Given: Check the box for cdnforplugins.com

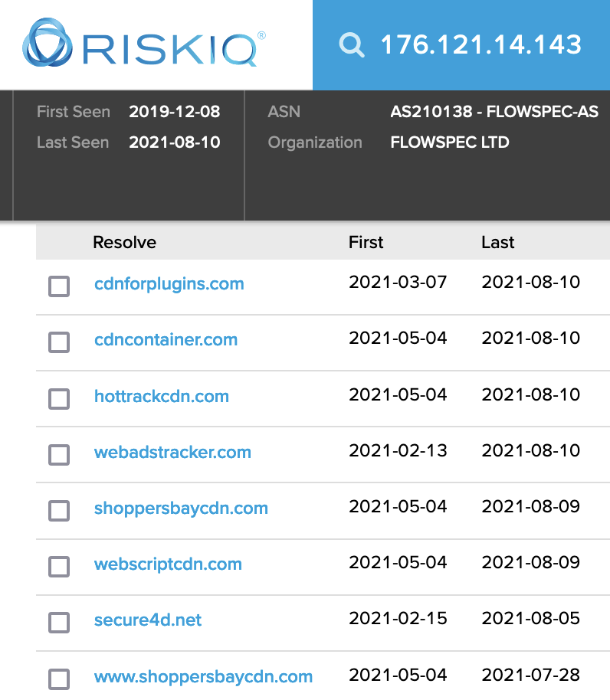Looking at the screenshot, I should pyautogui.click(x=59, y=286).
